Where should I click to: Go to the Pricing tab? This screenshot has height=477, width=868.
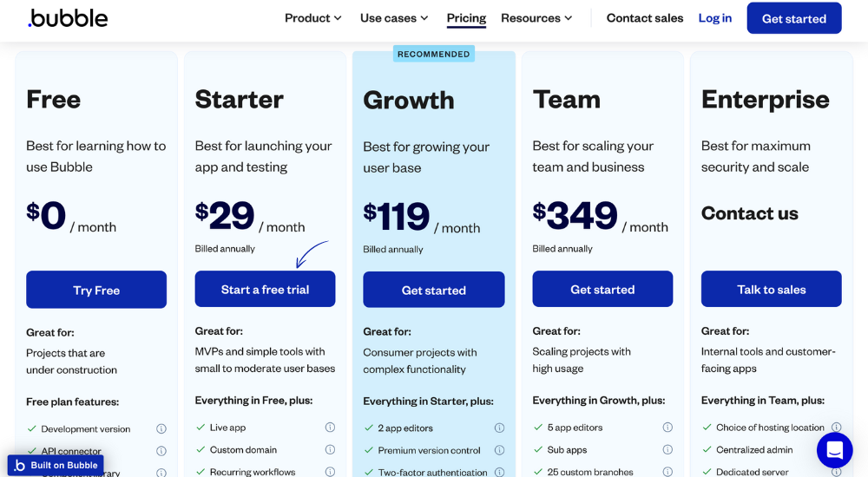(x=466, y=18)
